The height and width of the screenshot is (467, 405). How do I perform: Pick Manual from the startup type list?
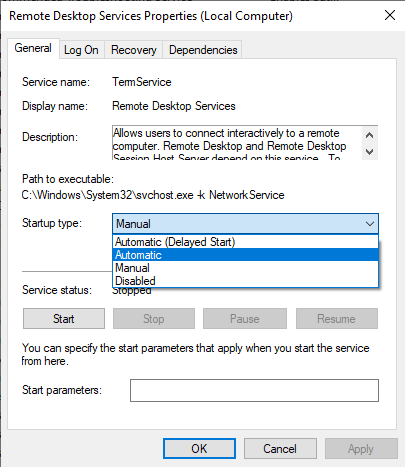coord(245,268)
